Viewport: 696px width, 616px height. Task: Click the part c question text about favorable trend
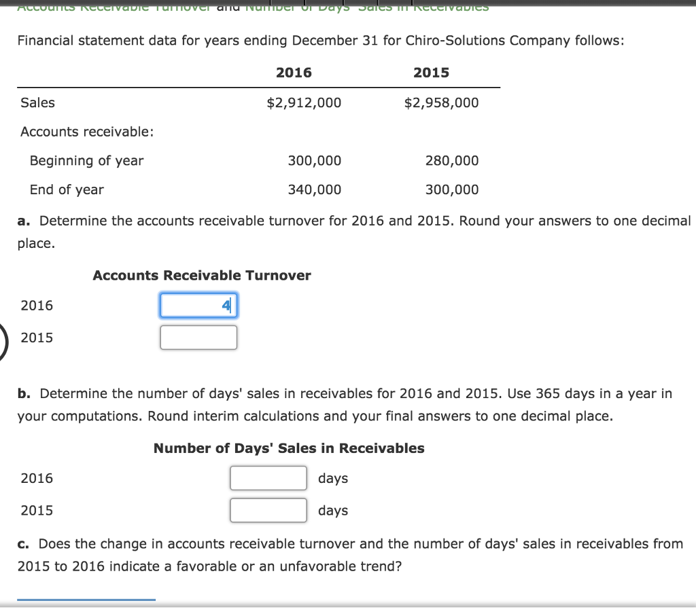348,554
